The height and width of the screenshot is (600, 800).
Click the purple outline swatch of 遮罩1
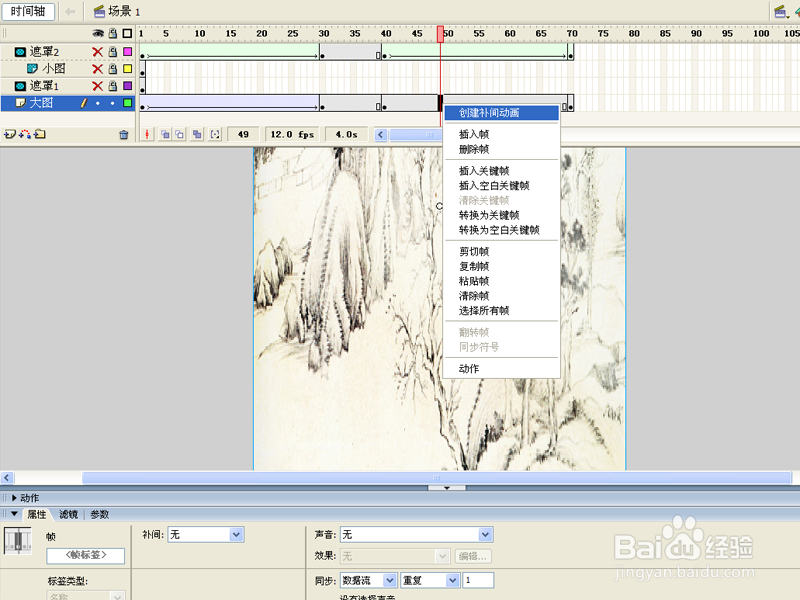(x=128, y=86)
